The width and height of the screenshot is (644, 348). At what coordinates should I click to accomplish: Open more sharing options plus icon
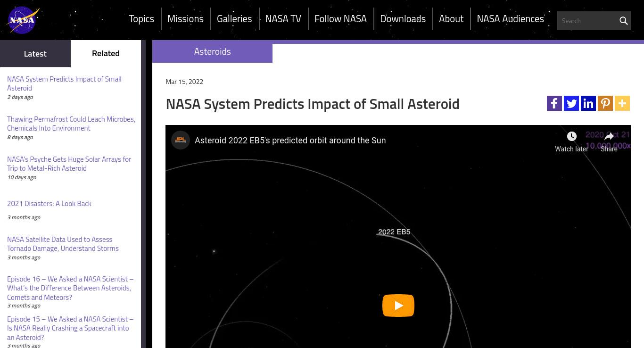(622, 103)
